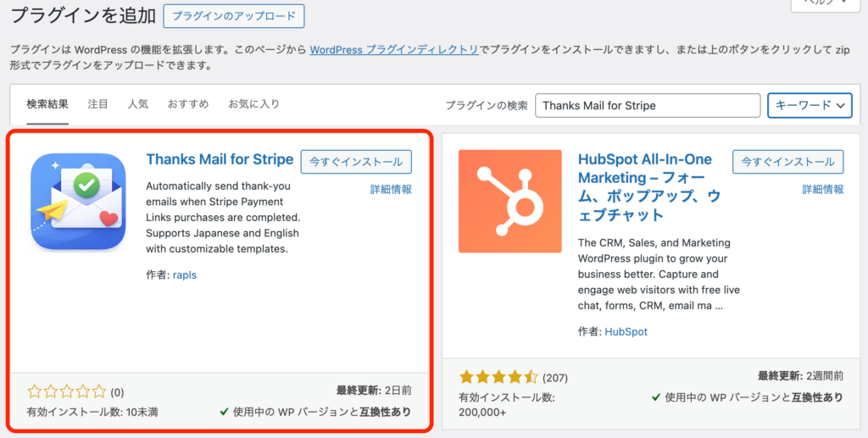The height and width of the screenshot is (438, 868).
Task: Click the 最終更新: 2日前 text
Action: click(x=374, y=391)
